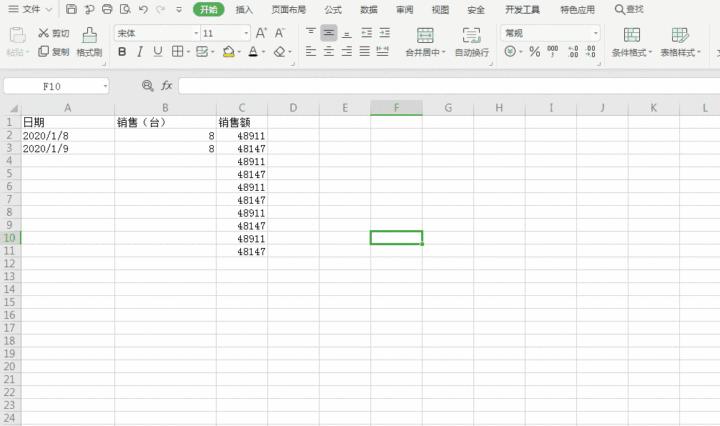Switch to the 插入 (Insert) tab
This screenshot has width=720, height=426.
pos(244,9)
